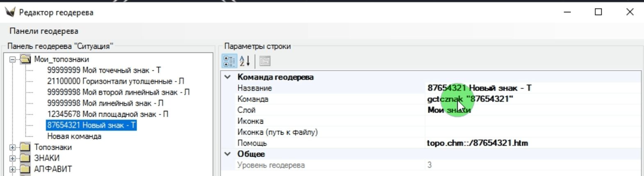This screenshot has height=176, width=644.
Task: Click the Categorized view icon
Action: click(229, 61)
